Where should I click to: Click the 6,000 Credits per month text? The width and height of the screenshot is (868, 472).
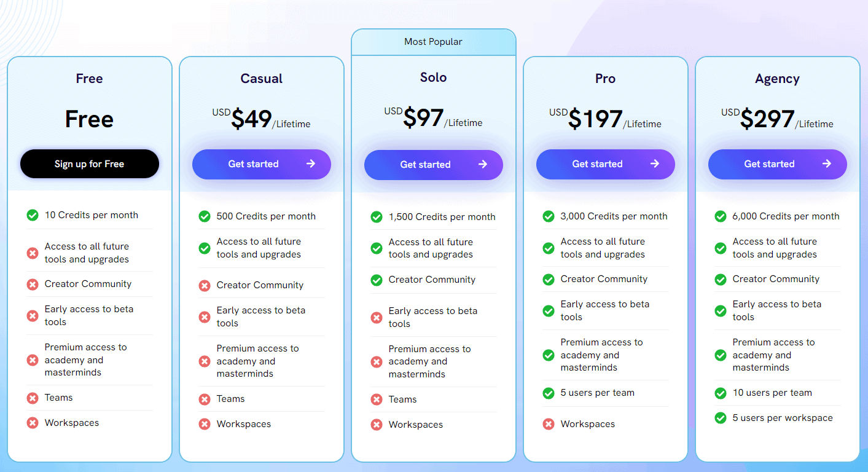[786, 216]
